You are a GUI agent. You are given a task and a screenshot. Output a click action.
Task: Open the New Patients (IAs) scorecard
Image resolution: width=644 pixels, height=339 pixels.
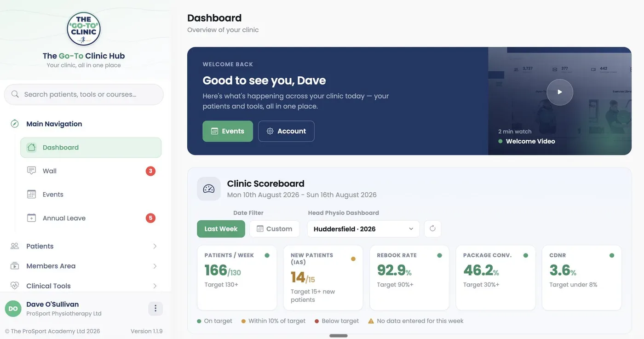(323, 278)
